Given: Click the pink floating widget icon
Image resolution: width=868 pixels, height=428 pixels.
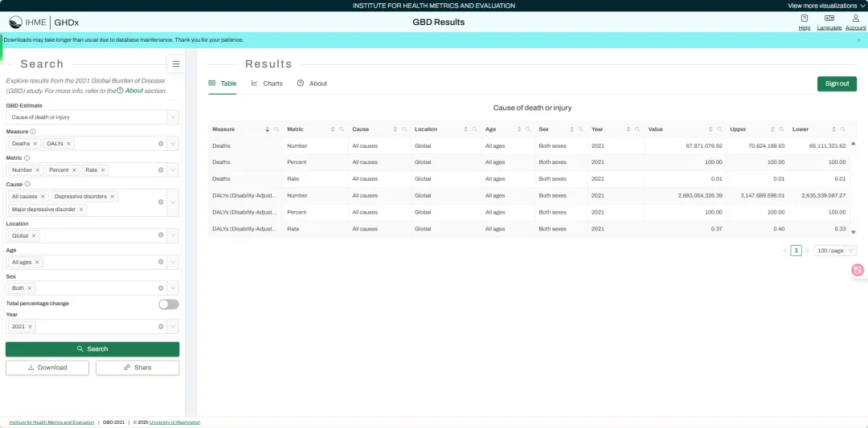Looking at the screenshot, I should click(x=858, y=271).
